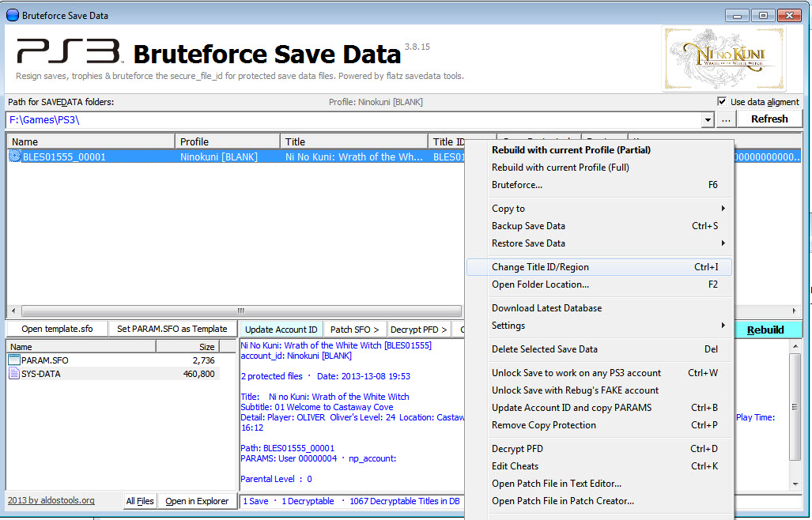
Task: Choose Update Account ID and copy PARAMS
Action: pyautogui.click(x=599, y=408)
